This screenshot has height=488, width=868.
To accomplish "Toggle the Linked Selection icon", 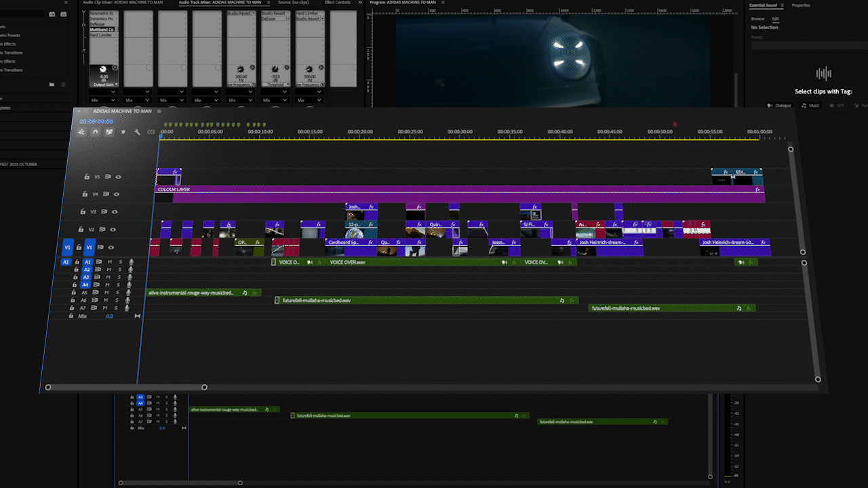I will 108,131.
